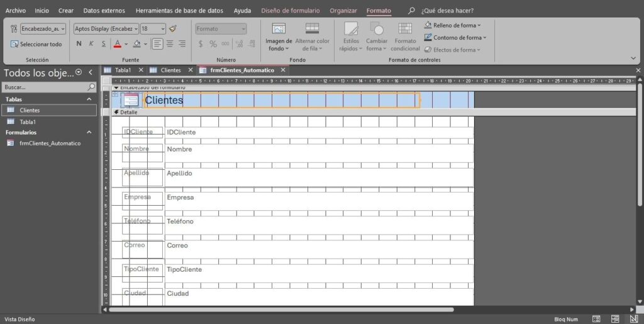This screenshot has height=324, width=644.
Task: Open the Datos externos tab
Action: (x=104, y=11)
